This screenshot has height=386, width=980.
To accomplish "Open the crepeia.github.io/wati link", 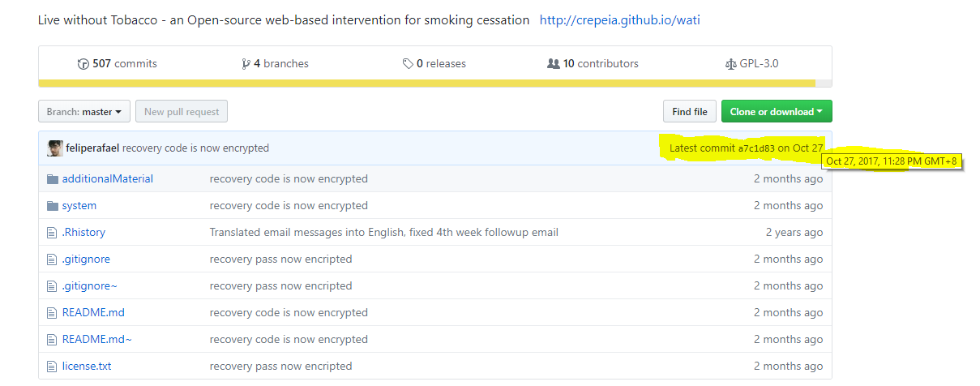I will (x=619, y=19).
